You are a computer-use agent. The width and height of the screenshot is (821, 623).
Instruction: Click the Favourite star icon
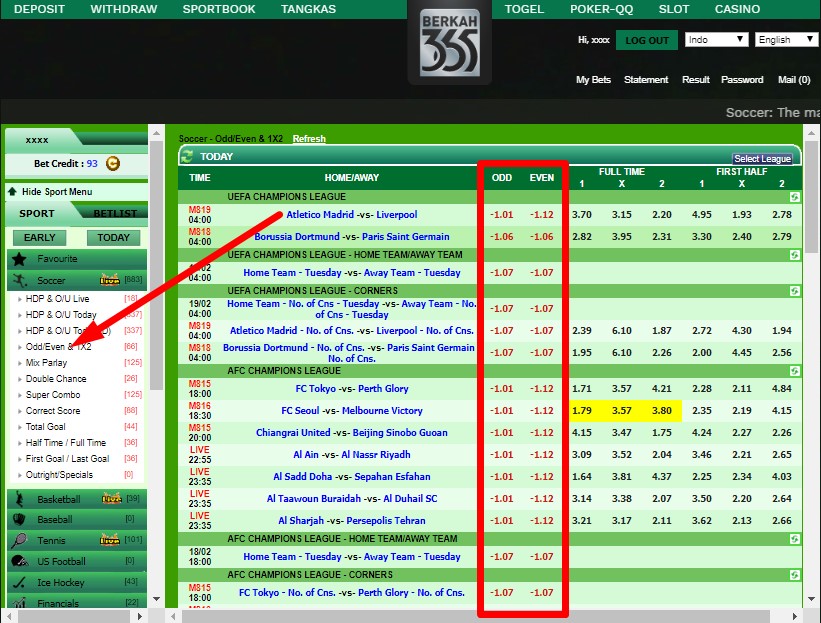pos(20,259)
